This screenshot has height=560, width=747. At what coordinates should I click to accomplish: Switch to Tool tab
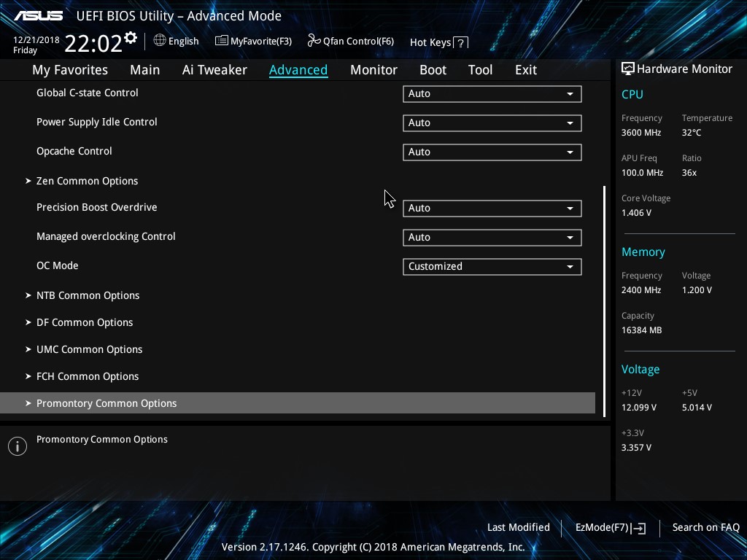(x=480, y=70)
